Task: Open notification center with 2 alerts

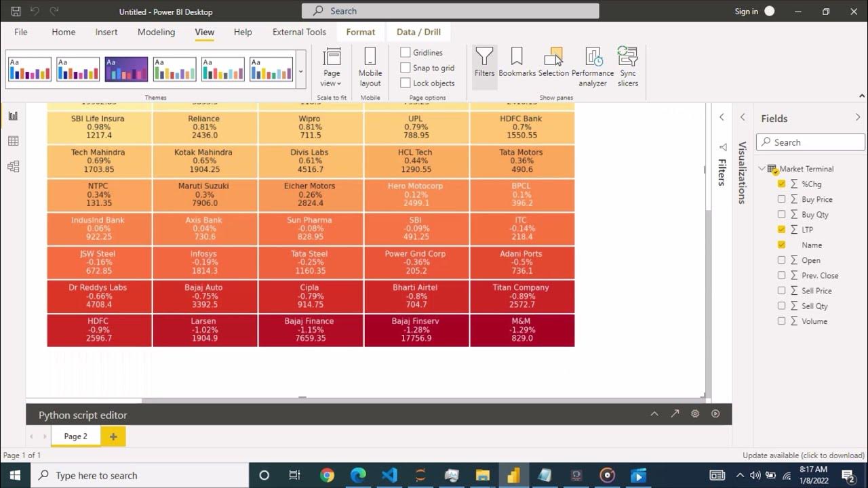Action: [x=848, y=475]
